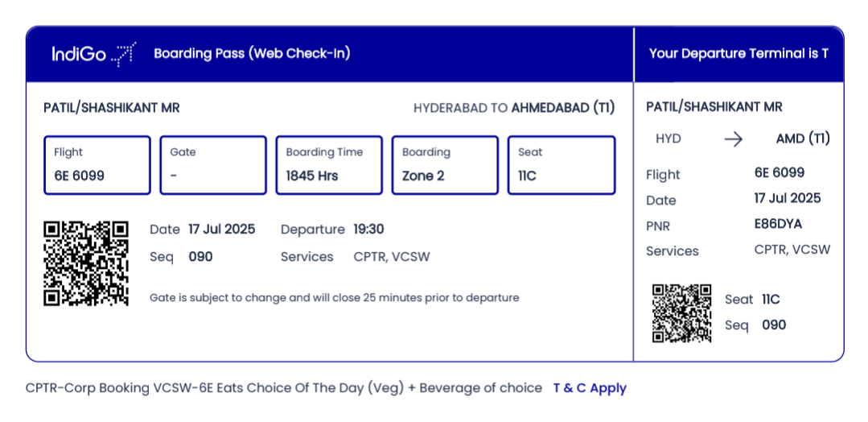Click the Departure time 19:30

368,229
